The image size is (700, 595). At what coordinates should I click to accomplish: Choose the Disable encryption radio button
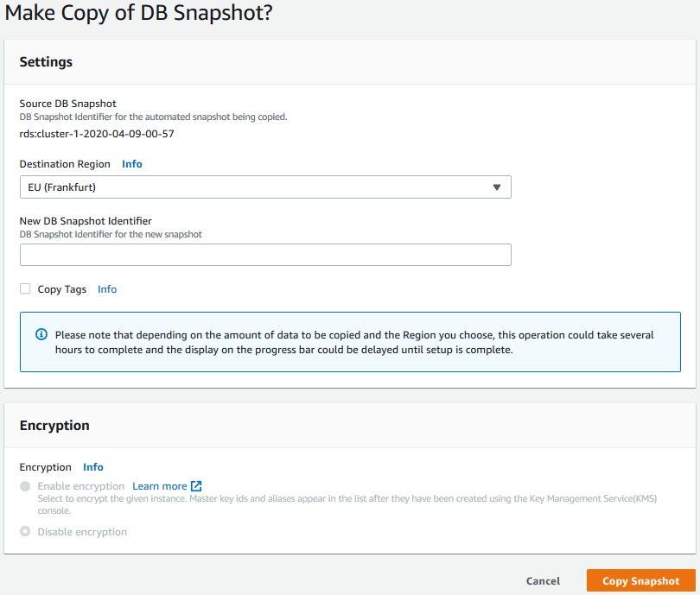point(25,532)
